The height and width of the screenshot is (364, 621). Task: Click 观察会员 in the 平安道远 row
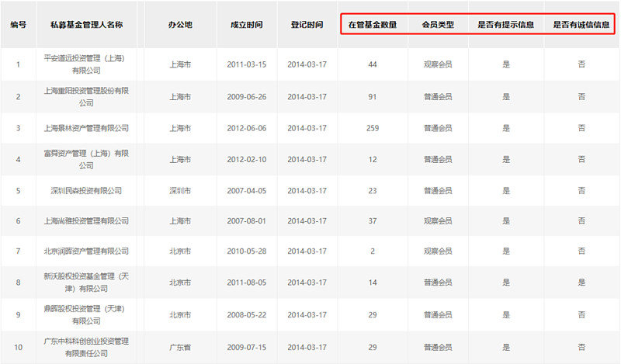[438, 64]
